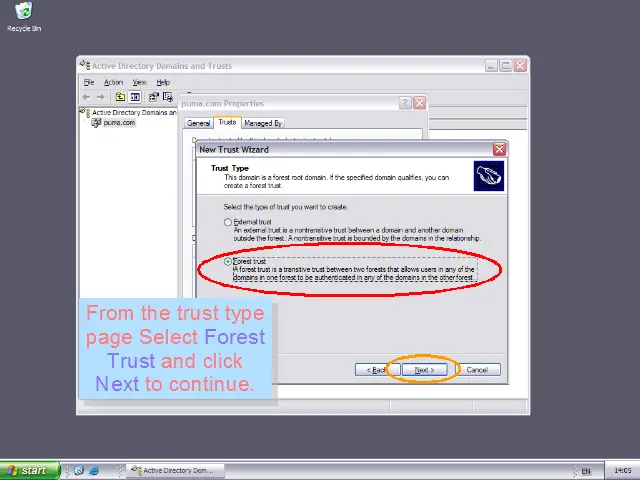This screenshot has height=480, width=640.
Task: Open the View menu
Action: coord(140,82)
